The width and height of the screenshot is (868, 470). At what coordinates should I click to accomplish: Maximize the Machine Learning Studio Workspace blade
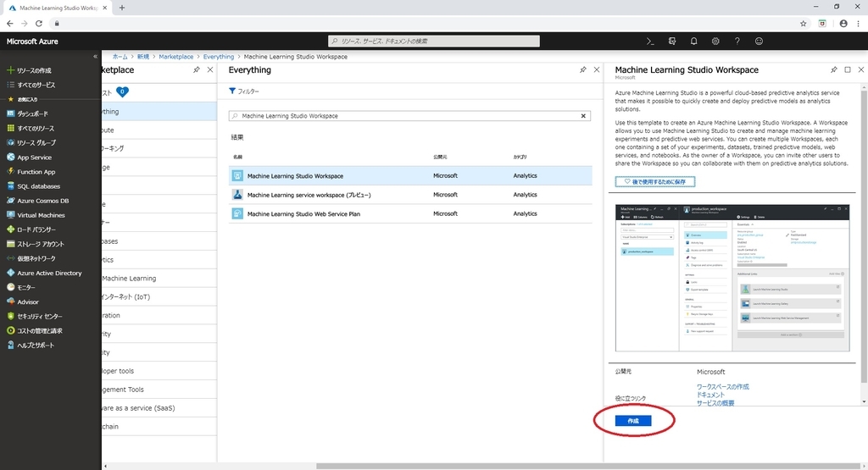pos(848,69)
